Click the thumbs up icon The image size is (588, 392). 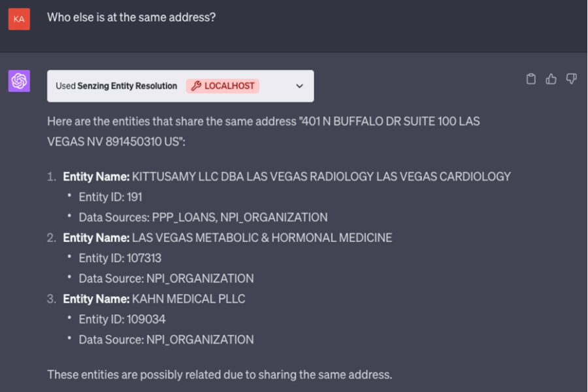[551, 79]
